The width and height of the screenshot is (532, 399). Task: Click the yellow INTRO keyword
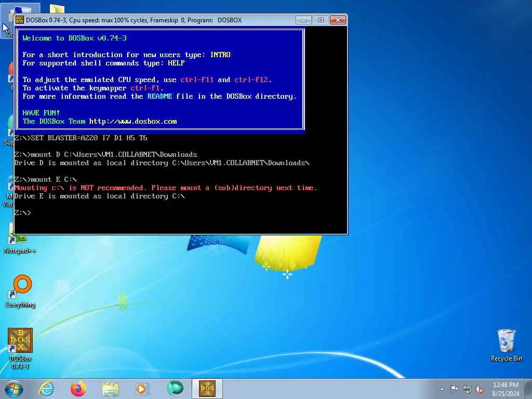point(220,55)
